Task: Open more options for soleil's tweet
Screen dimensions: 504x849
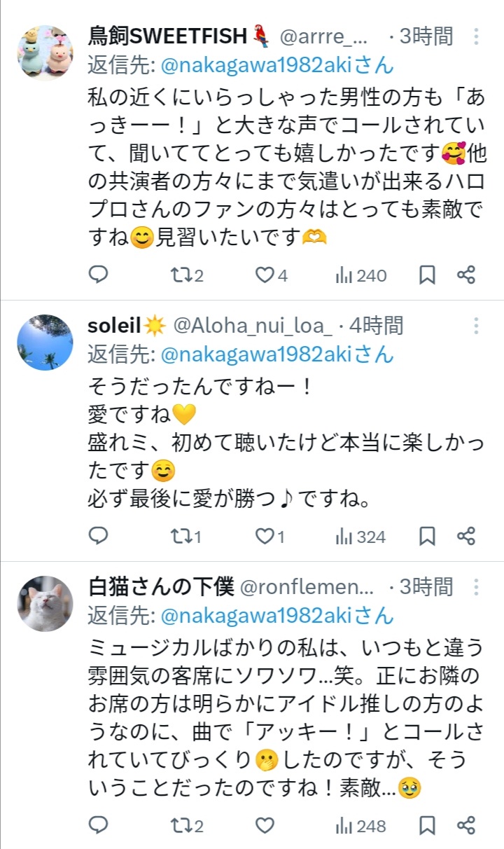Action: [x=476, y=326]
